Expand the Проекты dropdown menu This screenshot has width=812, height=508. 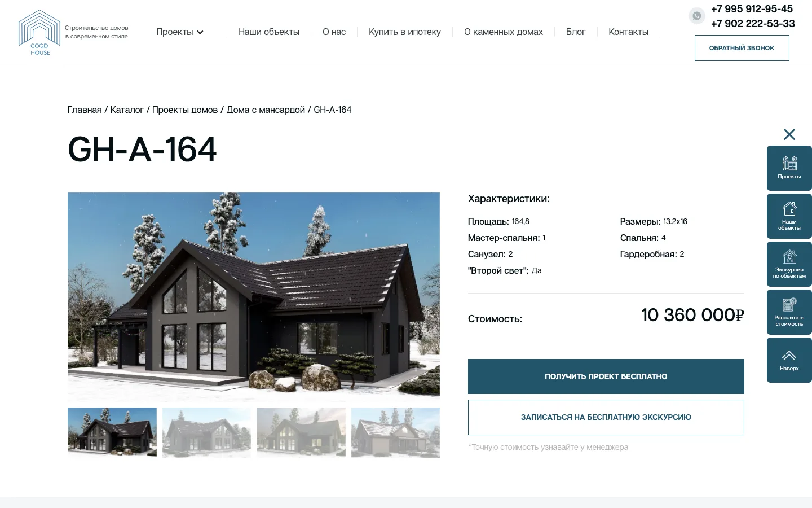point(180,32)
